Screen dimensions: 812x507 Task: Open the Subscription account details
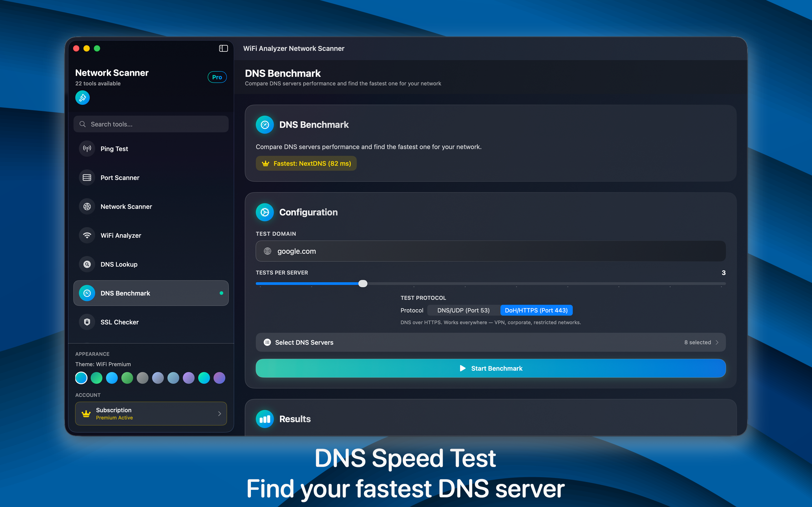(x=151, y=413)
